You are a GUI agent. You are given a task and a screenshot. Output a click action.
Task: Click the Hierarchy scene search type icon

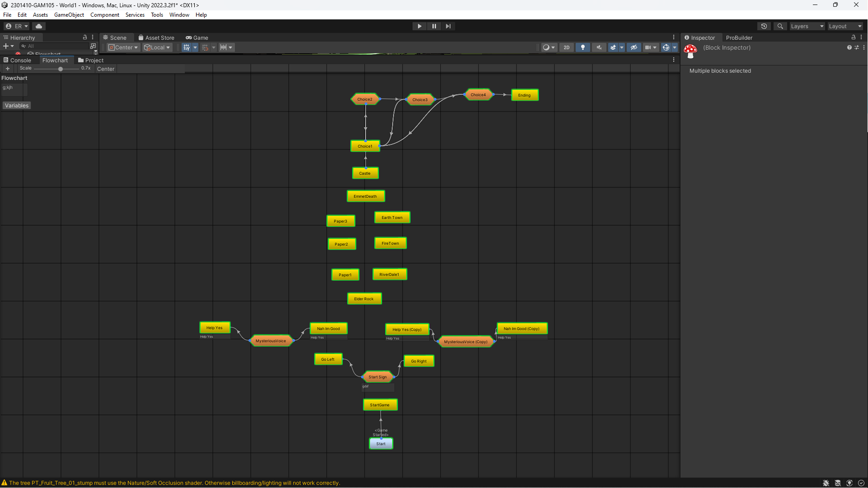point(93,46)
